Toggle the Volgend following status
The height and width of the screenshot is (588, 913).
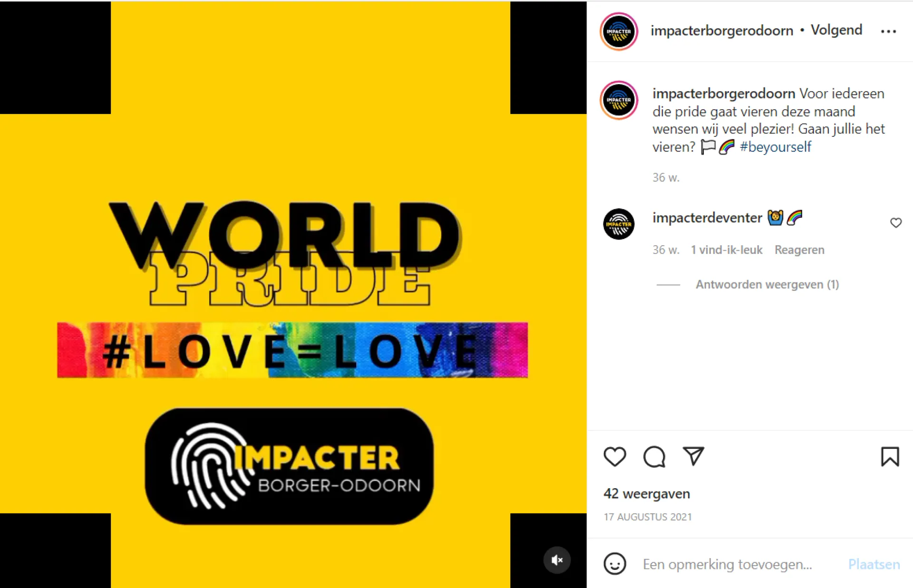pos(836,30)
